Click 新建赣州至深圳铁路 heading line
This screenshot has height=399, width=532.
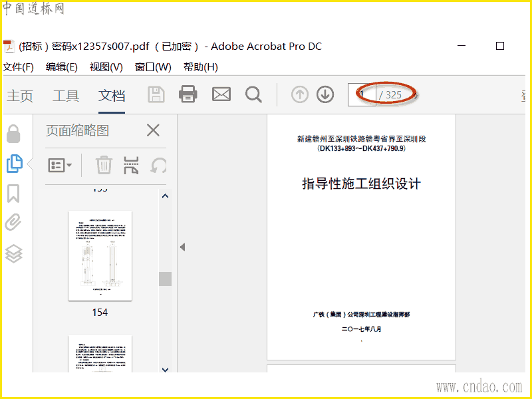click(x=361, y=139)
